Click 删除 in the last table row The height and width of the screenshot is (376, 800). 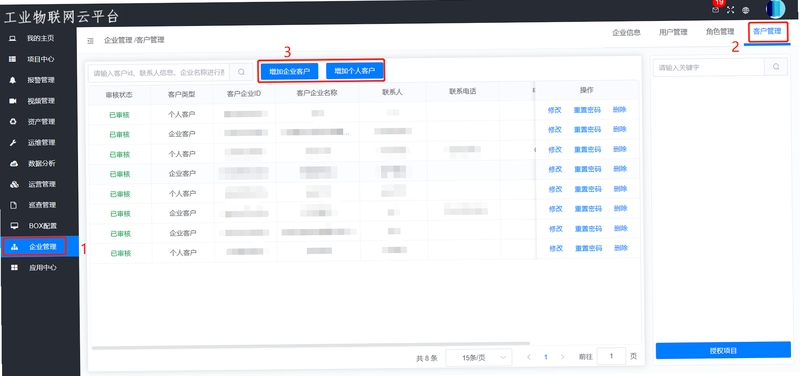pyautogui.click(x=621, y=248)
